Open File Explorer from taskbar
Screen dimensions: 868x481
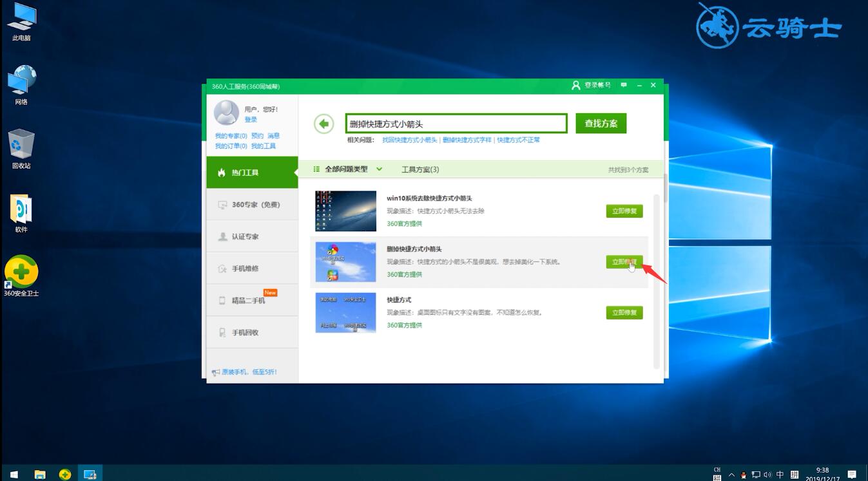(x=40, y=474)
